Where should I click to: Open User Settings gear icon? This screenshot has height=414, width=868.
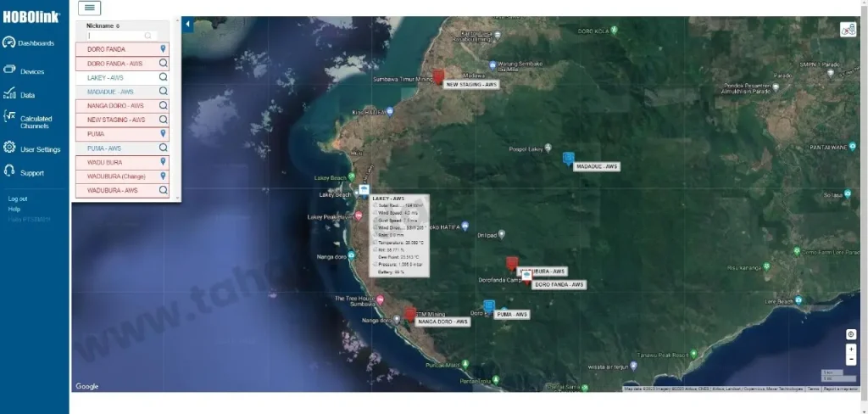(x=9, y=148)
